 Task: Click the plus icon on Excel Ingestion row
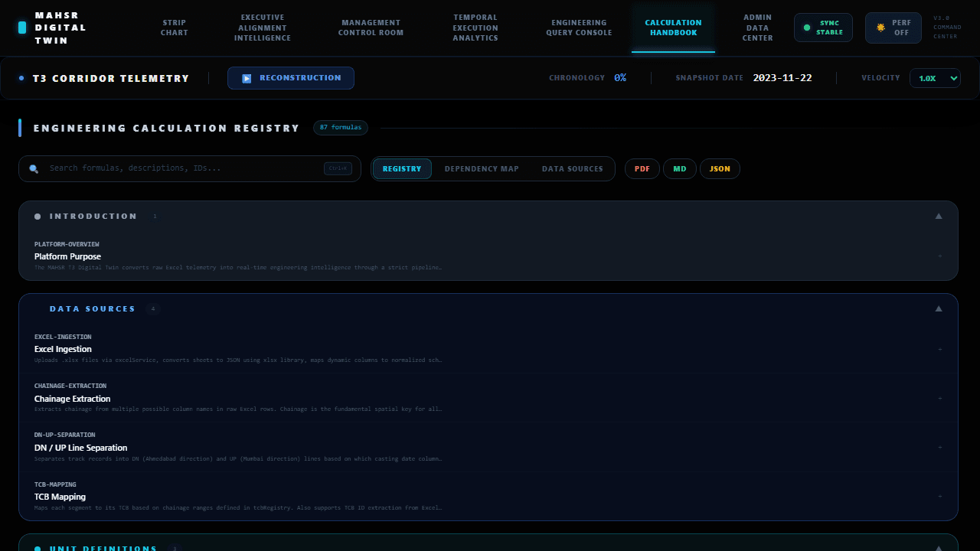(x=940, y=349)
